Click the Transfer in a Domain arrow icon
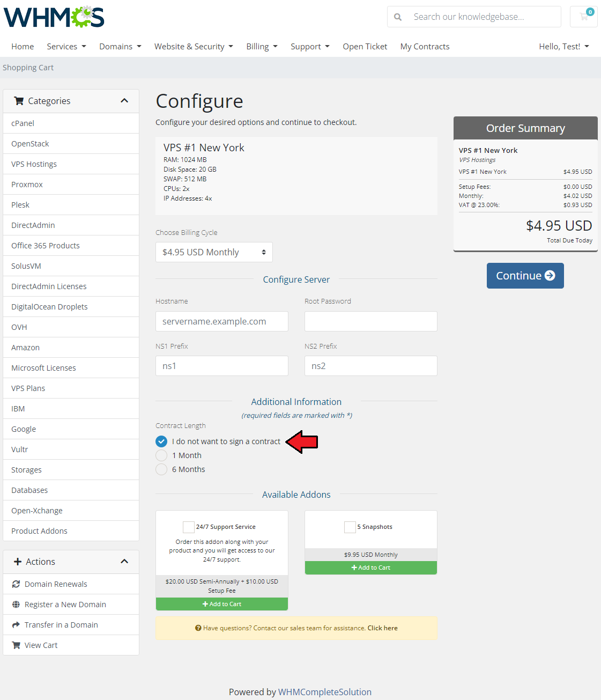Viewport: 601px width, 700px height. pyautogui.click(x=16, y=625)
